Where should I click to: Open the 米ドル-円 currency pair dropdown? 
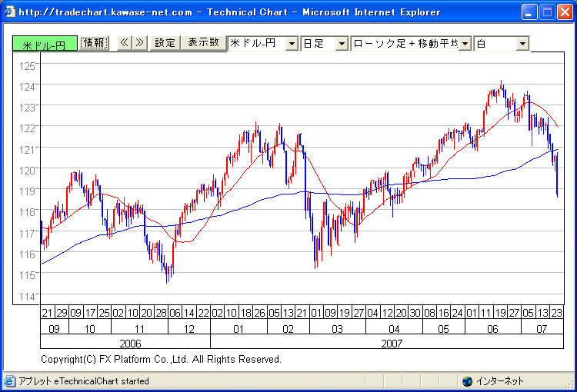[292, 44]
